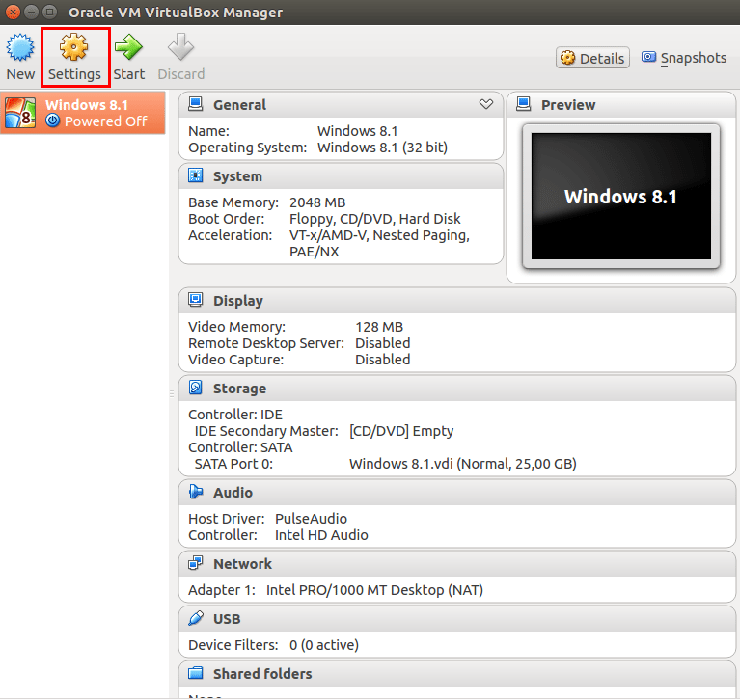This screenshot has height=700, width=740.
Task: Close the VirtualBox Manager window
Action: [13, 12]
